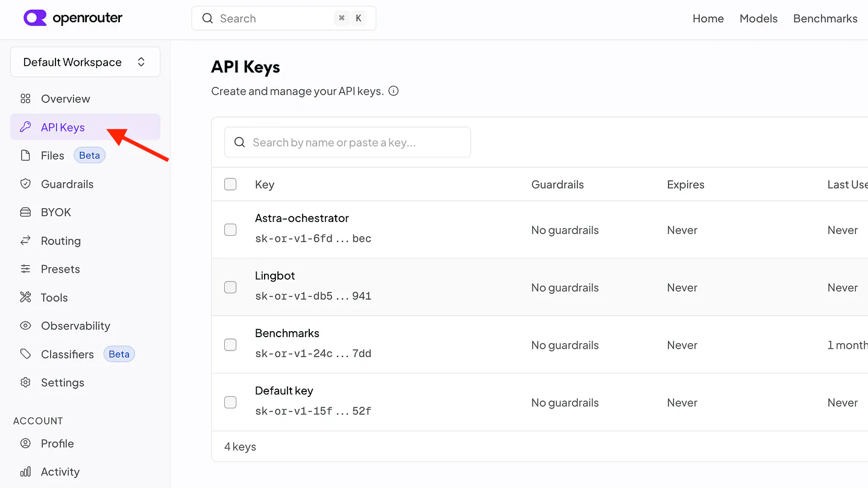Click the Profile person icon
This screenshot has width=868, height=488.
coord(25,443)
